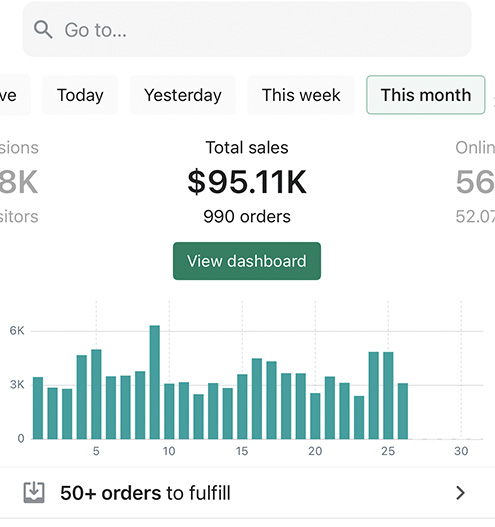Image resolution: width=495 pixels, height=527 pixels.
Task: Click the orders inbox tray icon
Action: click(x=34, y=493)
